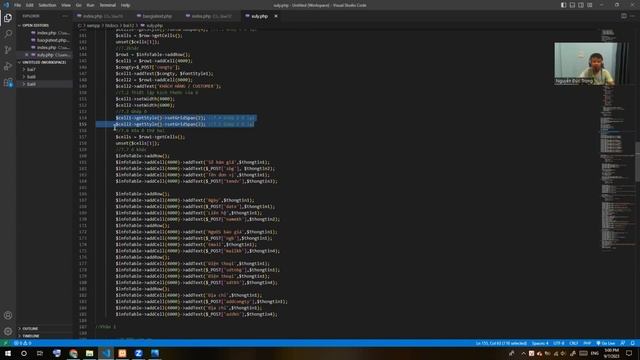Image resolution: width=640 pixels, height=360 pixels.
Task: Open Explorer panel more actions ellipsis
Action: point(65,16)
